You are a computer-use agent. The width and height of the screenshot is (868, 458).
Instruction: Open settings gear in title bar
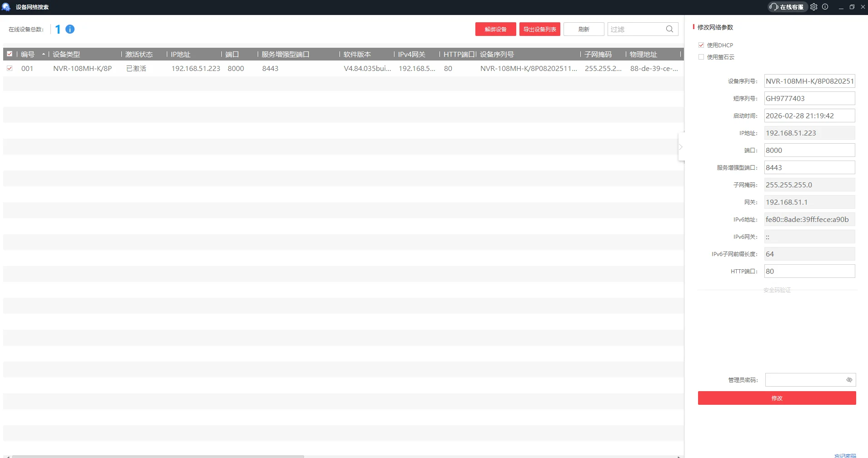(813, 7)
